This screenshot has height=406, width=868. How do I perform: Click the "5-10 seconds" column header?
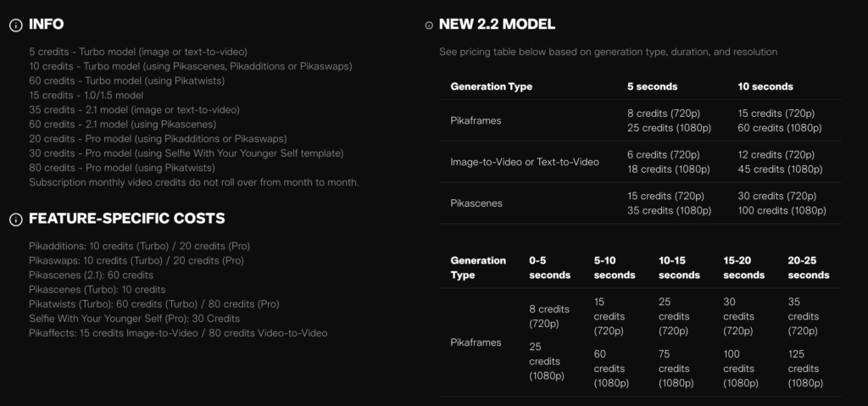[x=615, y=268]
